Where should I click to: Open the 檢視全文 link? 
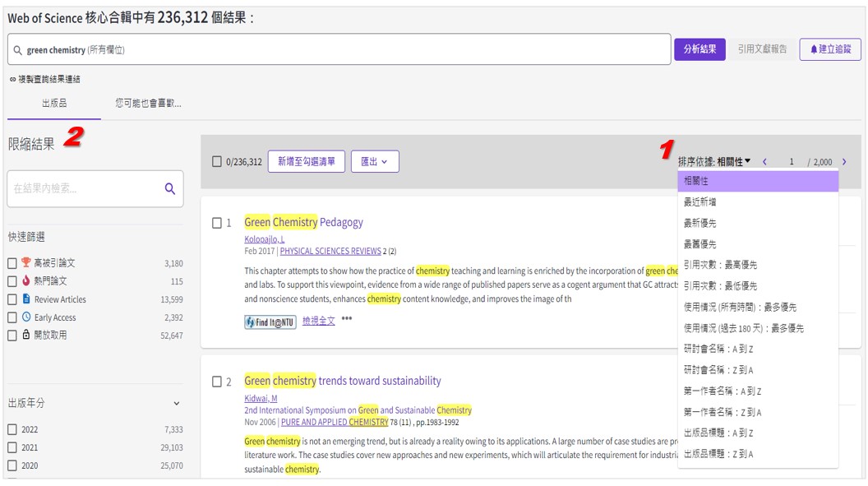pyautogui.click(x=319, y=321)
